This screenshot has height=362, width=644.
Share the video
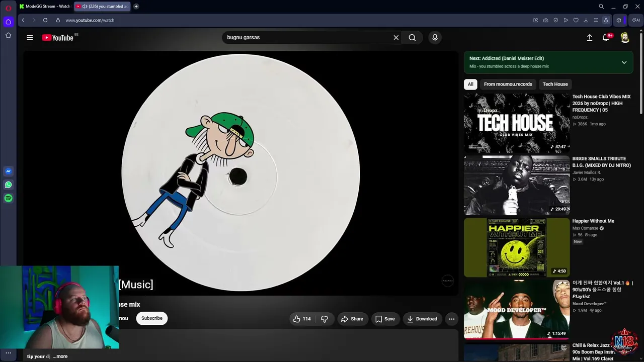pyautogui.click(x=352, y=319)
